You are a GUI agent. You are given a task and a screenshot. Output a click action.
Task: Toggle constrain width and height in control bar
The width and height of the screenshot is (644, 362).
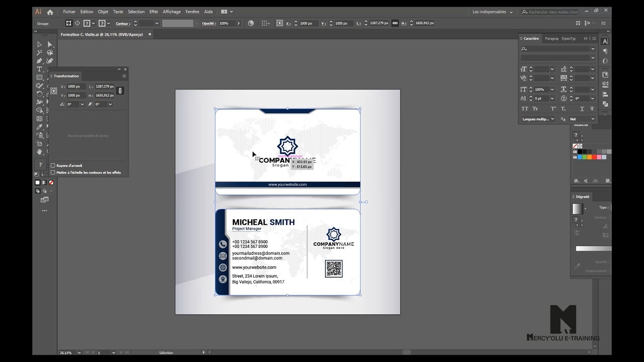coord(395,23)
